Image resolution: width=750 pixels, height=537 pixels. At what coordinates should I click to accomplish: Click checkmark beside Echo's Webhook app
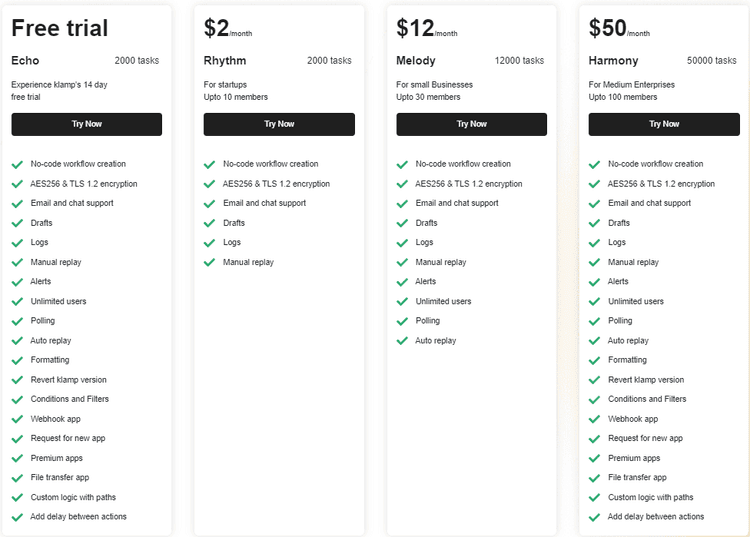[17, 419]
